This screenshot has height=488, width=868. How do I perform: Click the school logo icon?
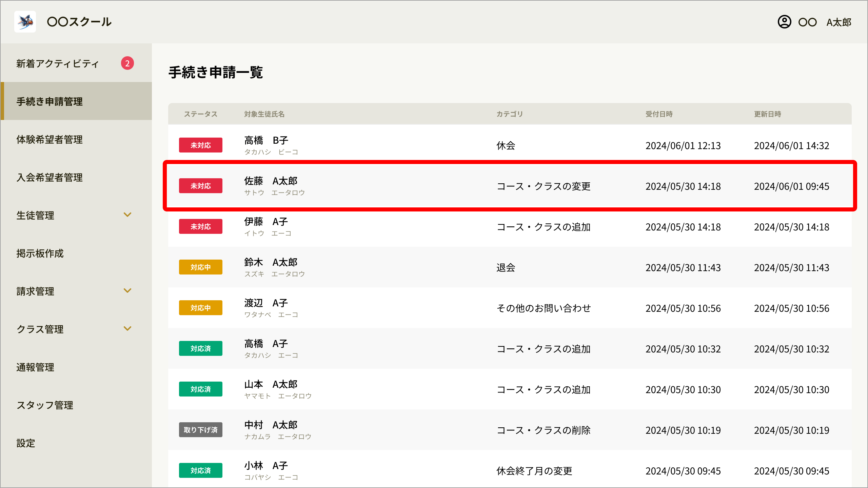25,22
